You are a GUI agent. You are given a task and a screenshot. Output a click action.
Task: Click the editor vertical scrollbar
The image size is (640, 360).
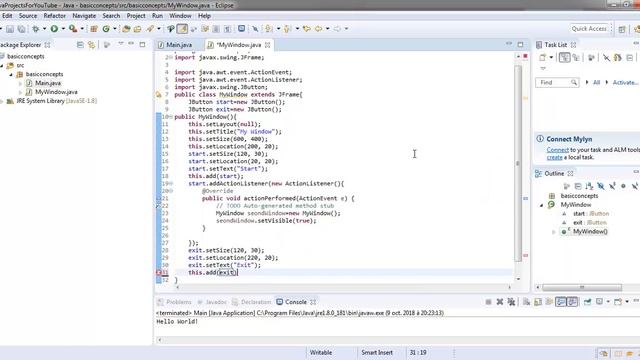click(x=518, y=163)
